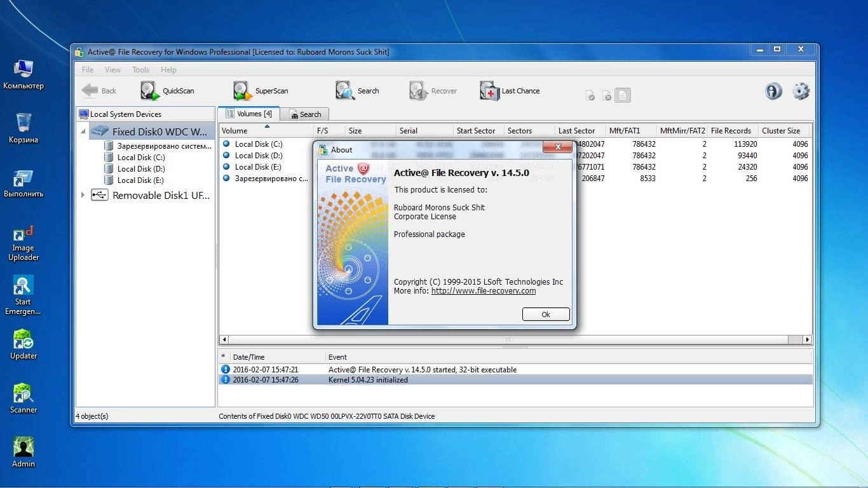The height and width of the screenshot is (488, 868).
Task: Open the Scanner desktop icon
Action: pos(24,398)
